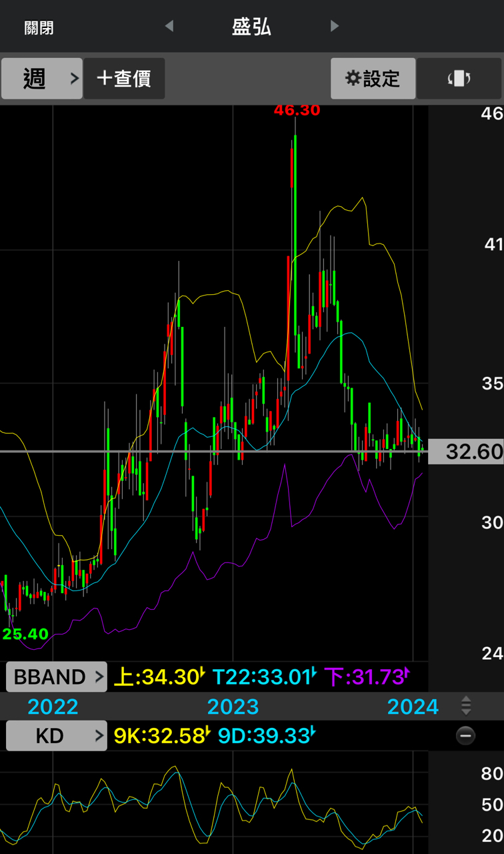Click the up/down resize arrows by the year axis
This screenshot has height=854, width=504.
(x=466, y=706)
